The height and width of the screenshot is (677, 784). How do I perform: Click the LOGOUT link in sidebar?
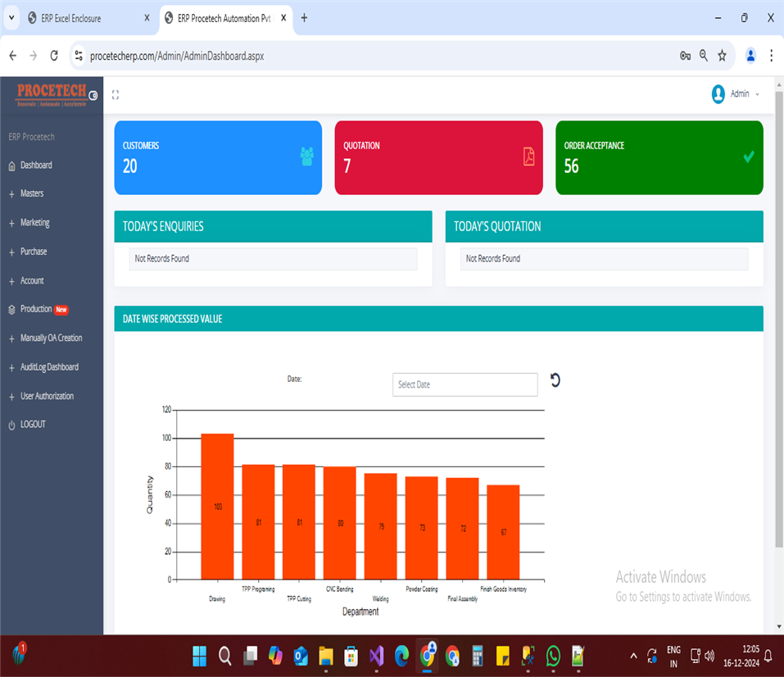(x=33, y=425)
